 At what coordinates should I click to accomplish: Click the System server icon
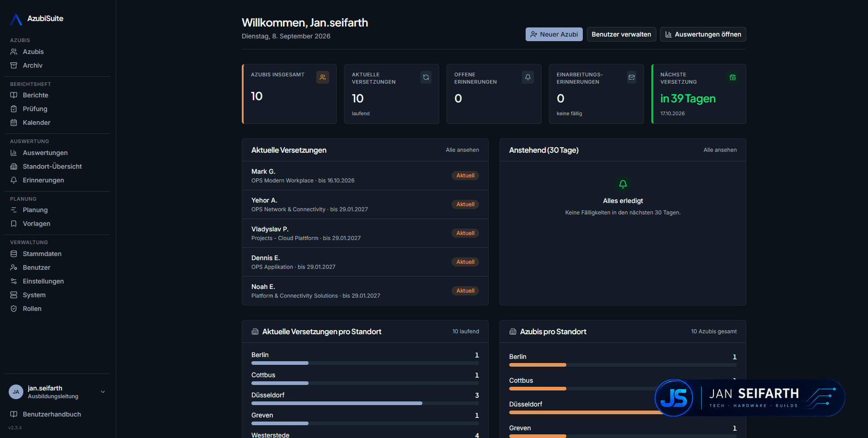coord(14,295)
